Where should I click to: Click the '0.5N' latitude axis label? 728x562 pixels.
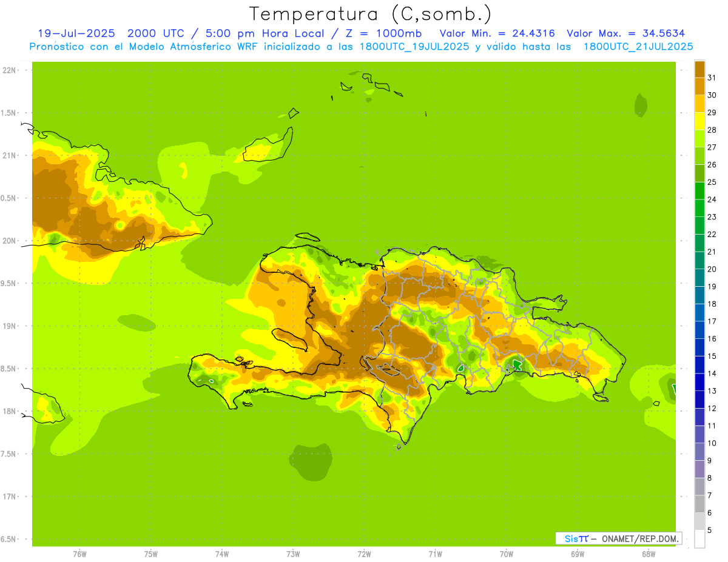coord(8,198)
